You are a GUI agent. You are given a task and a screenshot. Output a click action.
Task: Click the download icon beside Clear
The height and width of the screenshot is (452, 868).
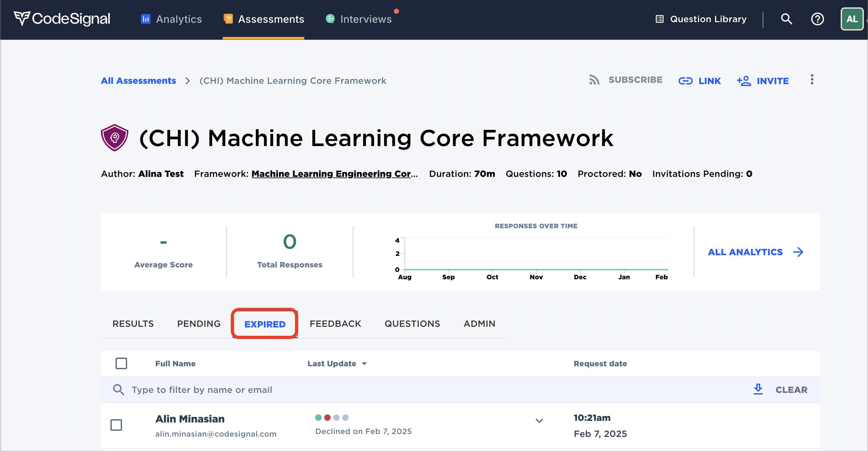(x=758, y=389)
